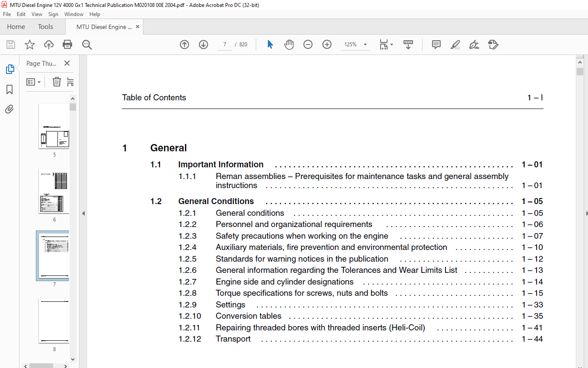
Task: Open the 'General Conditions' heading entry 1.2
Action: [216, 202]
